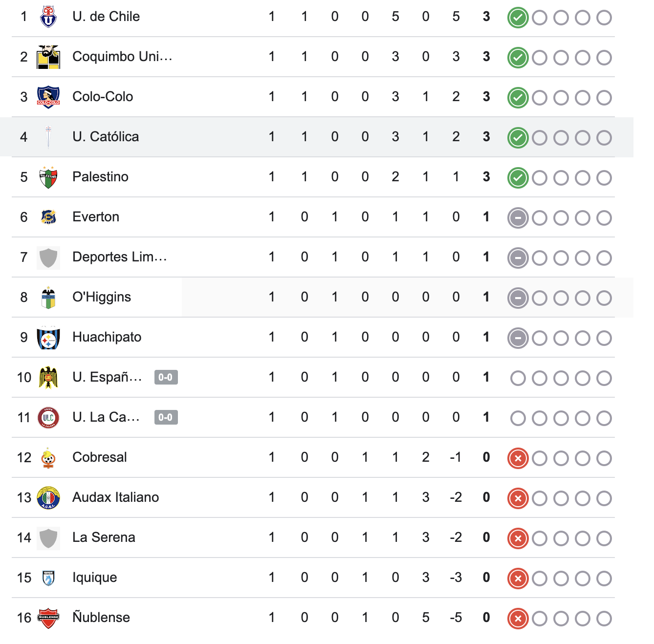Open the Deportes Limache team page
This screenshot has width=654, height=644.
119,257
